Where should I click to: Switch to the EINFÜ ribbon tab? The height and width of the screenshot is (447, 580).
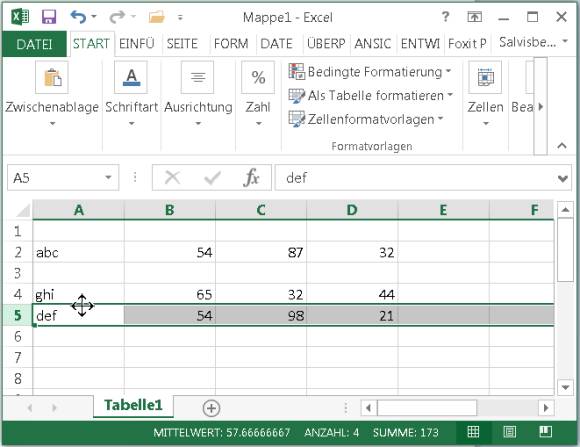(136, 44)
